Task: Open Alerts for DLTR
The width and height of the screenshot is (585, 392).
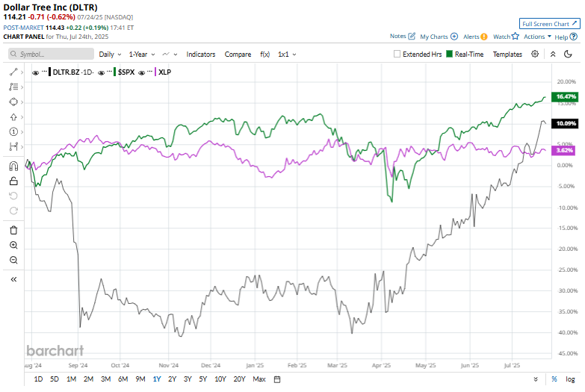Action: point(475,37)
